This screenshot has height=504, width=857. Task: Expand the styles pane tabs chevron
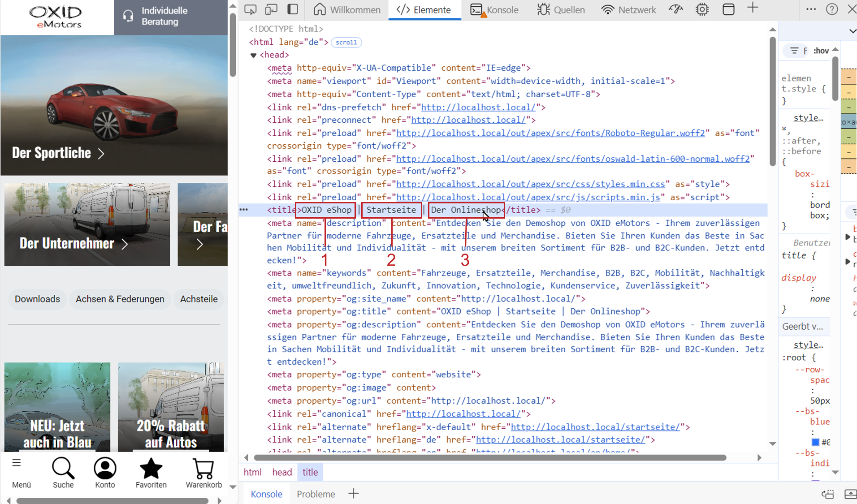click(x=852, y=31)
